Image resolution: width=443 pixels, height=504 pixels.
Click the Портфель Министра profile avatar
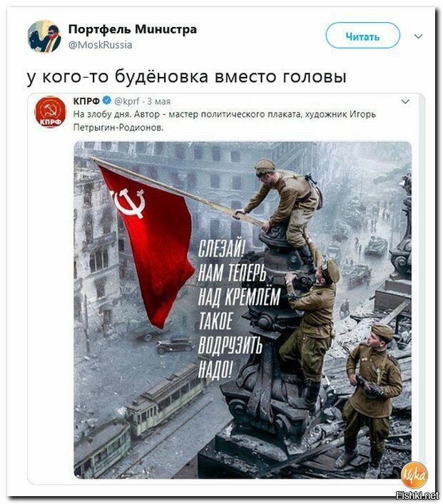(44, 36)
